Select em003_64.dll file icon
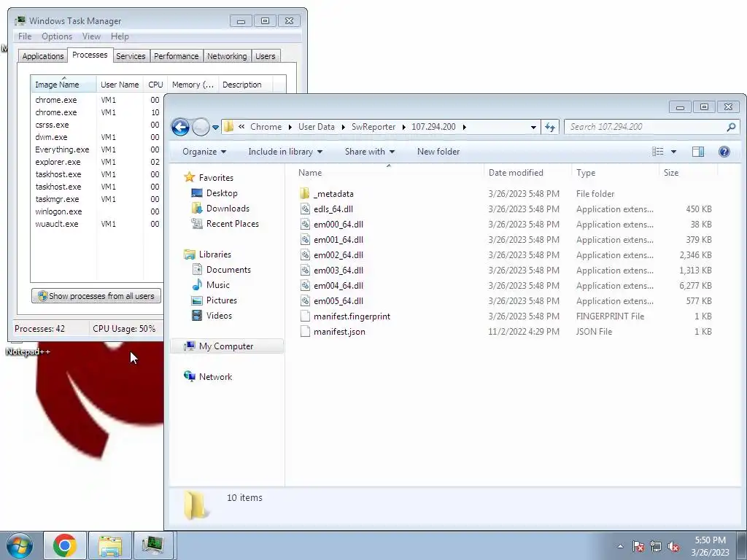The height and width of the screenshot is (560, 747). click(x=305, y=270)
